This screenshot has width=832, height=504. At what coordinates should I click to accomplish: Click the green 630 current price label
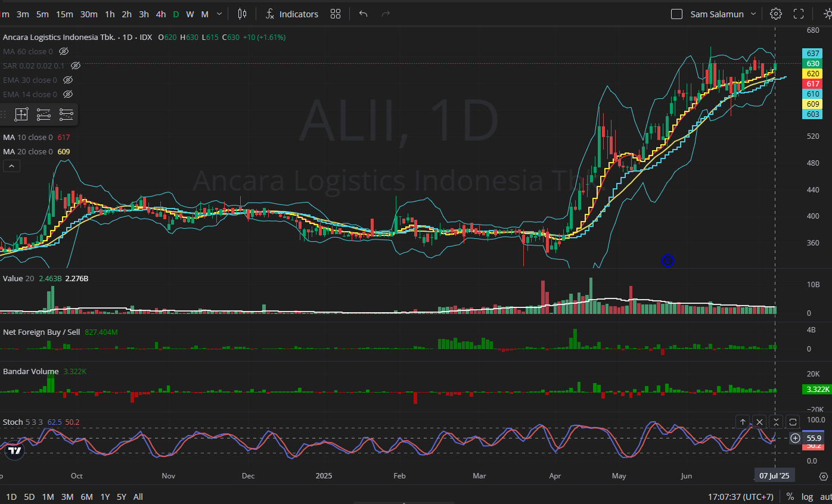click(813, 64)
